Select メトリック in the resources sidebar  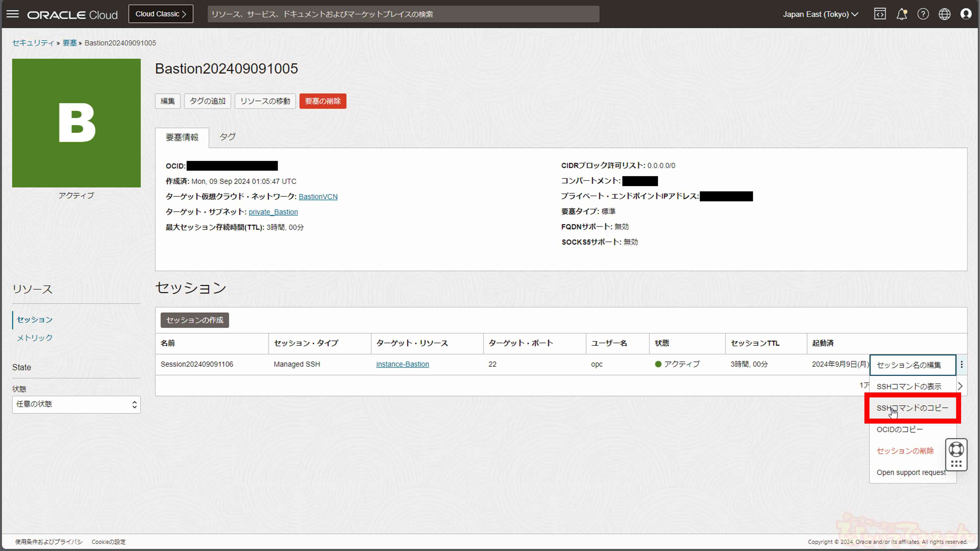tap(35, 338)
